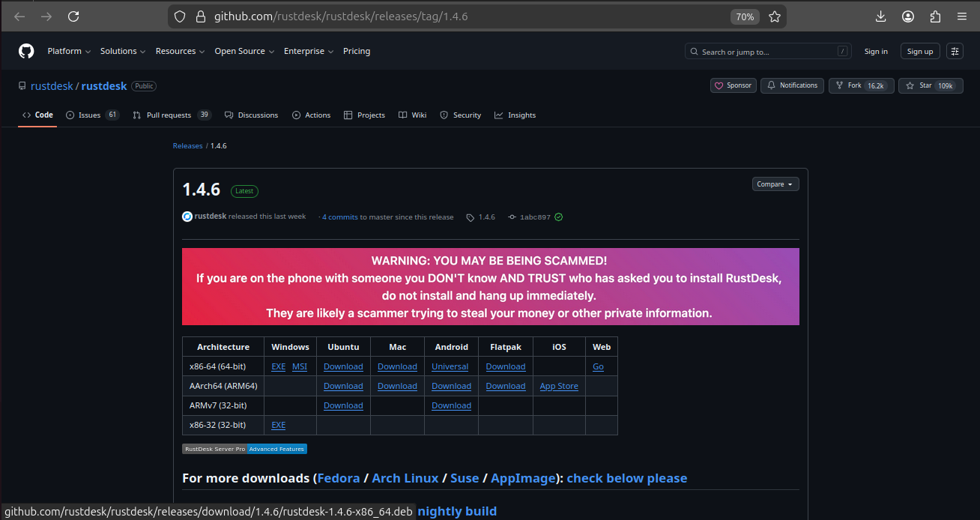
Task: Click the site shield tracking protection icon
Action: click(180, 16)
